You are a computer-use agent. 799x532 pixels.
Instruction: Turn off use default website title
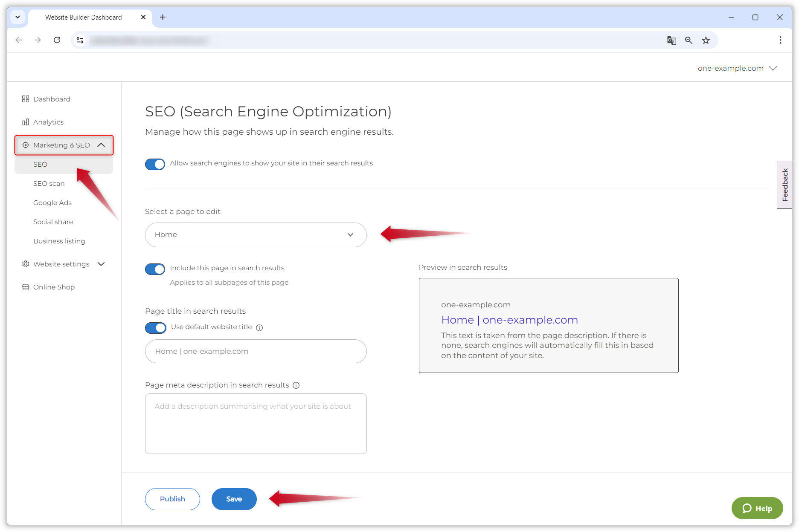pos(155,327)
